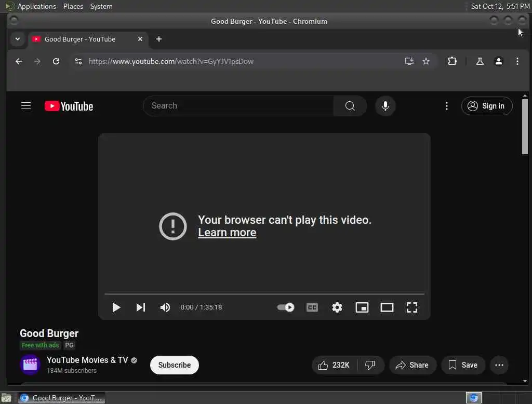Go back in browser history

(19, 61)
